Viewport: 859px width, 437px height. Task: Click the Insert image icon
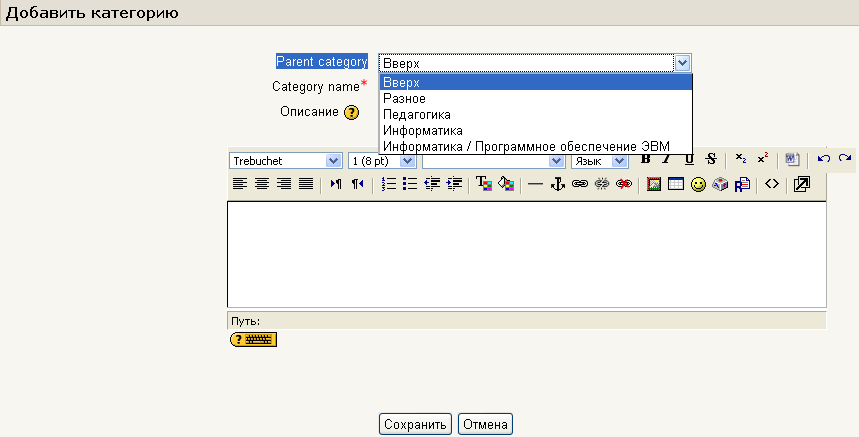654,184
